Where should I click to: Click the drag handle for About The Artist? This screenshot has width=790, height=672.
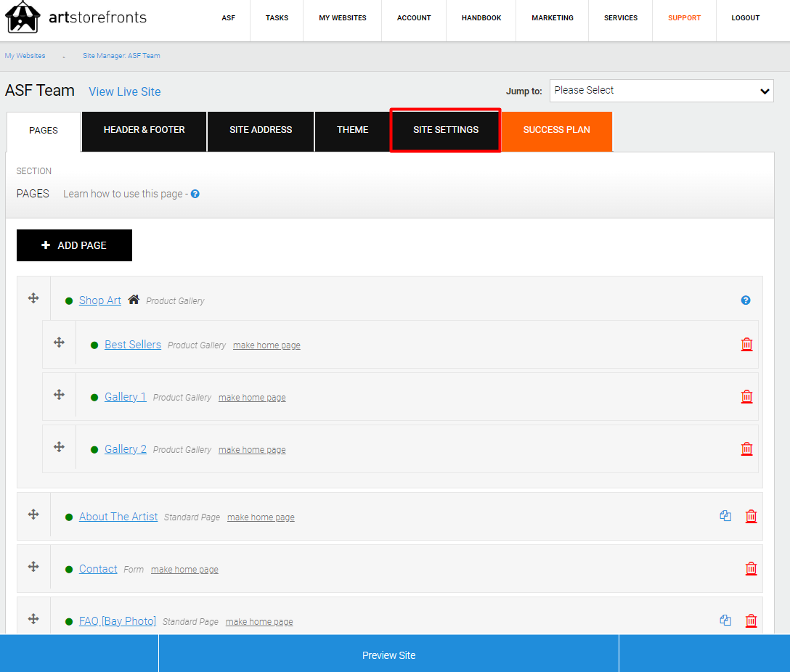[33, 515]
